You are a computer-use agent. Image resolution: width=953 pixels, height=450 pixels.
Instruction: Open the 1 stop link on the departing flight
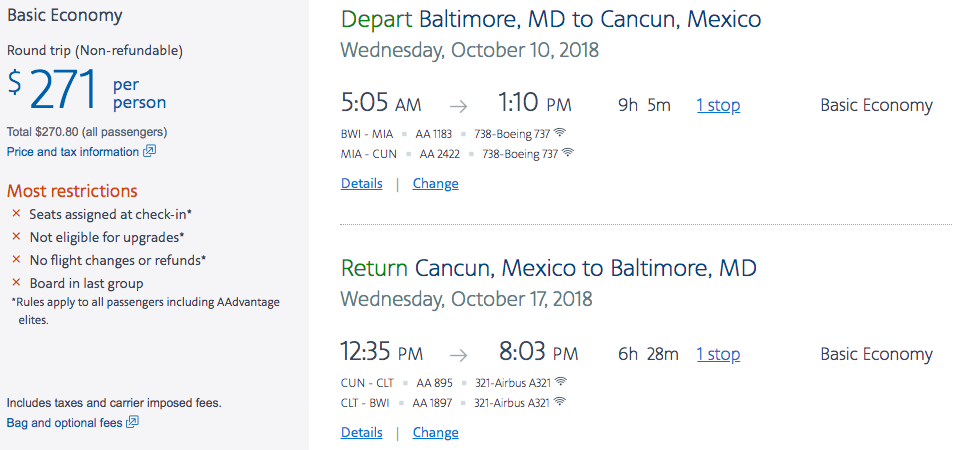tap(718, 105)
